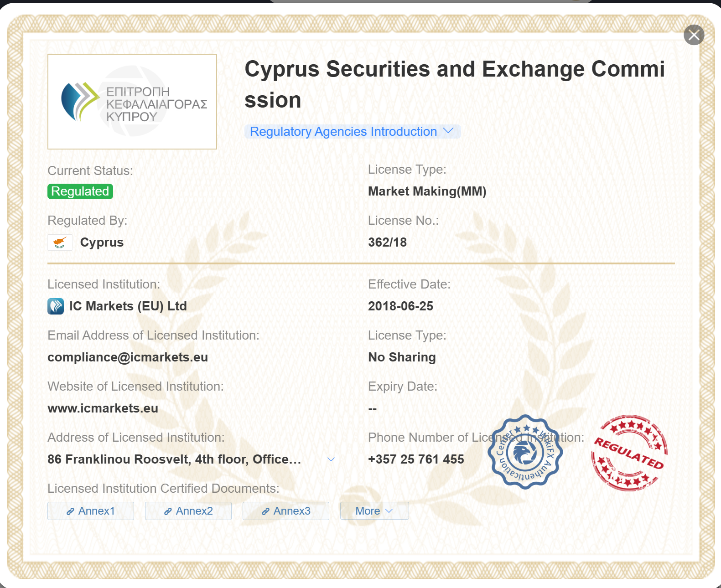Click the link icon on Annex3

[x=265, y=511]
